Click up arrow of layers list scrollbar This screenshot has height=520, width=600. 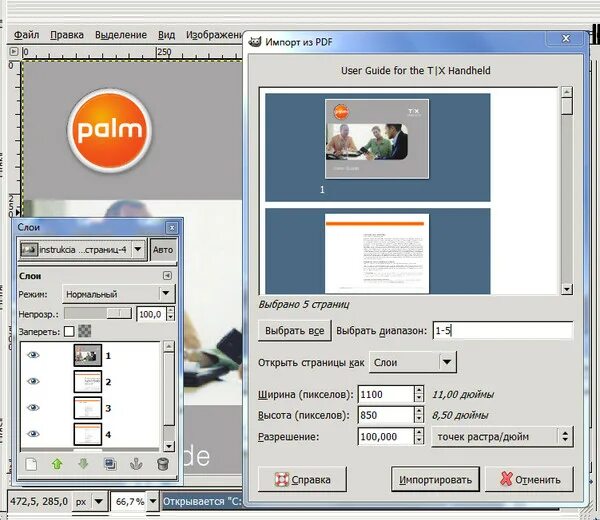tap(169, 347)
